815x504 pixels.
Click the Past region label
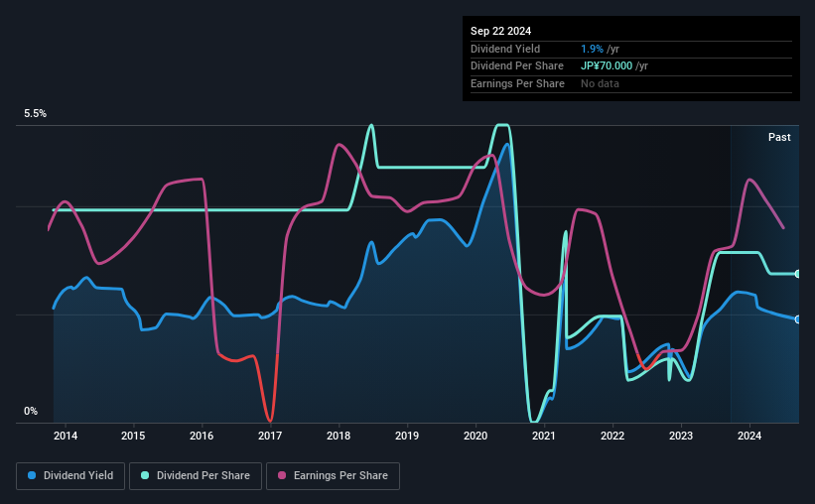pyautogui.click(x=779, y=137)
